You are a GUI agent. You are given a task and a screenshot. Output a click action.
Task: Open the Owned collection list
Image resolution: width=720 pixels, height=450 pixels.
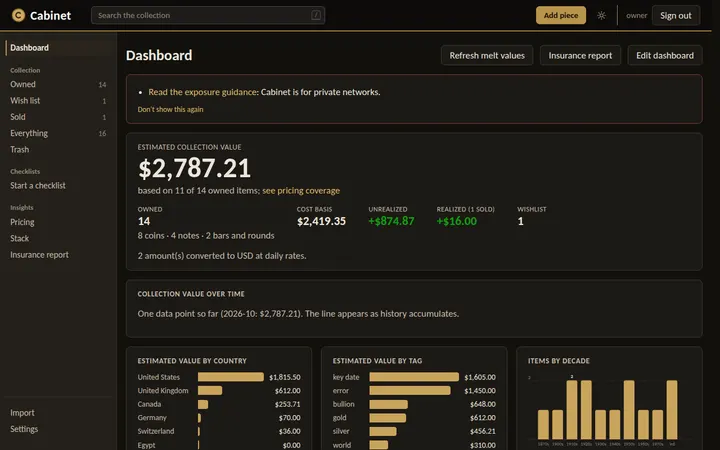(x=59, y=84)
